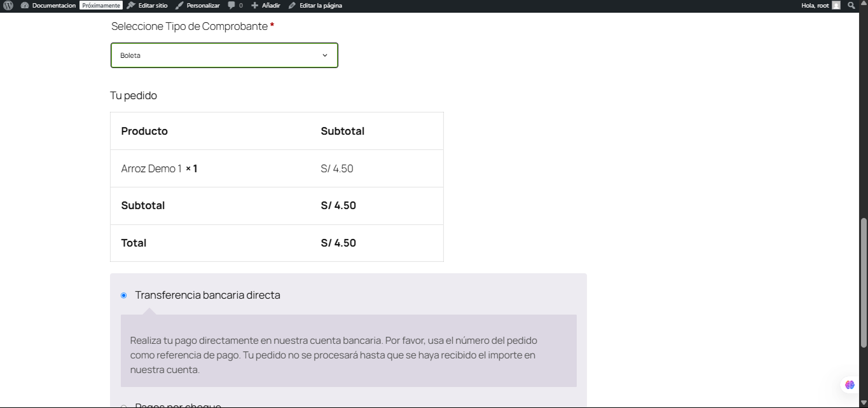The image size is (868, 408).
Task: Click the chevron arrow in Boleta select
Action: (325, 55)
